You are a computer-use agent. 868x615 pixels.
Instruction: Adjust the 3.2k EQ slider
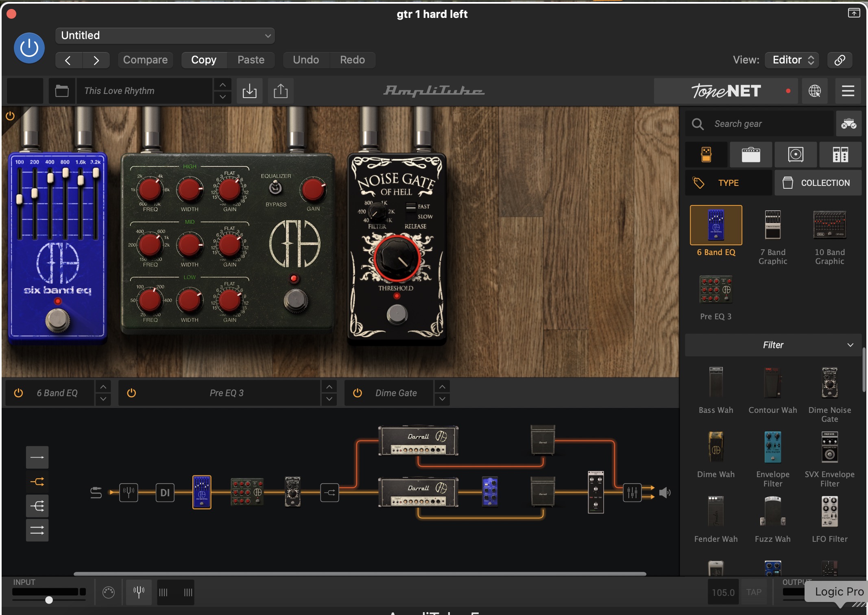click(x=96, y=173)
